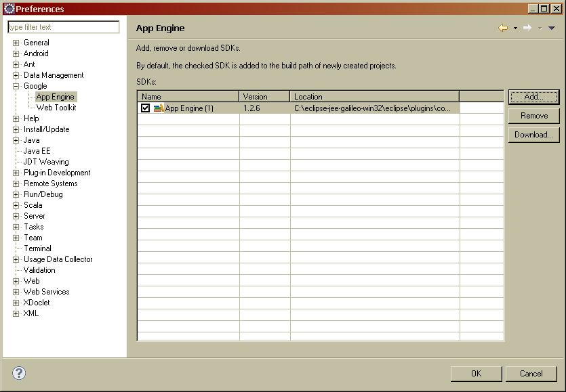Expand the Tasks tree node

(16, 227)
